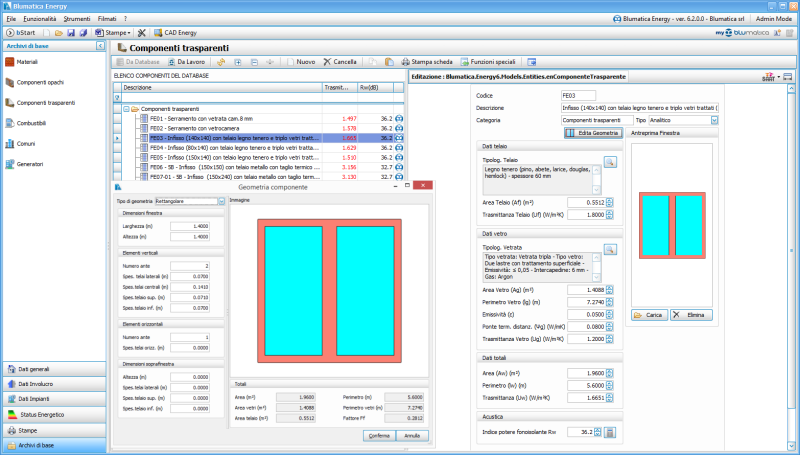Click the Larghezza (m) input field
800x455 pixels.
pos(190,226)
